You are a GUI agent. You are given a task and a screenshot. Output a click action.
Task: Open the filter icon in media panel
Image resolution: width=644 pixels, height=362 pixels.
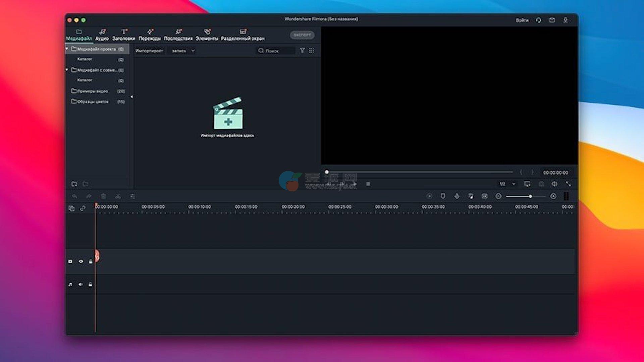[x=302, y=51]
